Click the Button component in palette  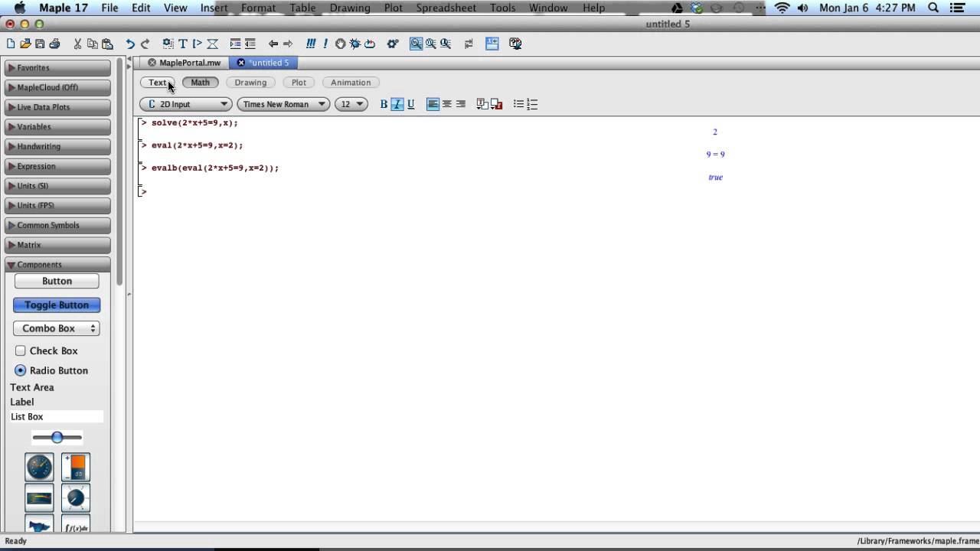(x=57, y=282)
